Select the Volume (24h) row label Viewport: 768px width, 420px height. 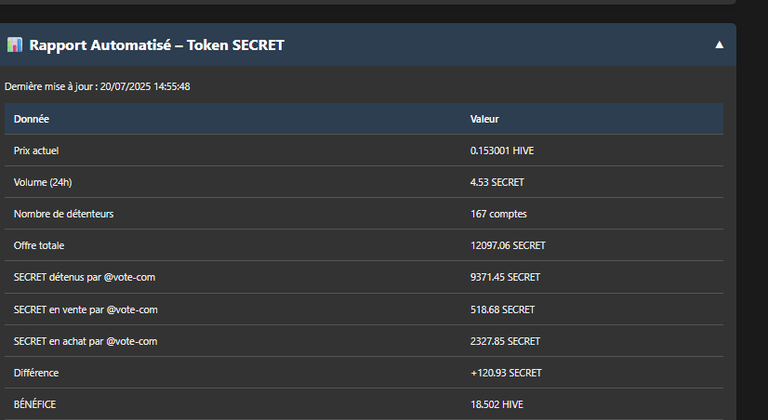[43, 182]
